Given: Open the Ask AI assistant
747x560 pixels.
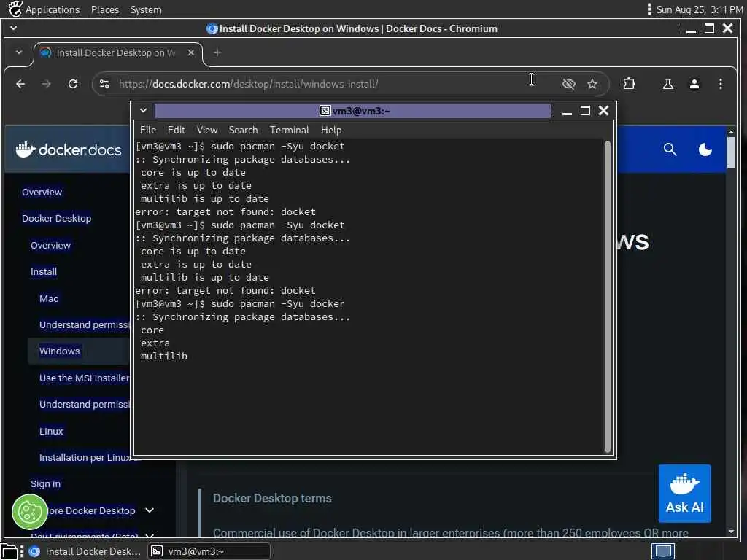Looking at the screenshot, I should pyautogui.click(x=684, y=494).
